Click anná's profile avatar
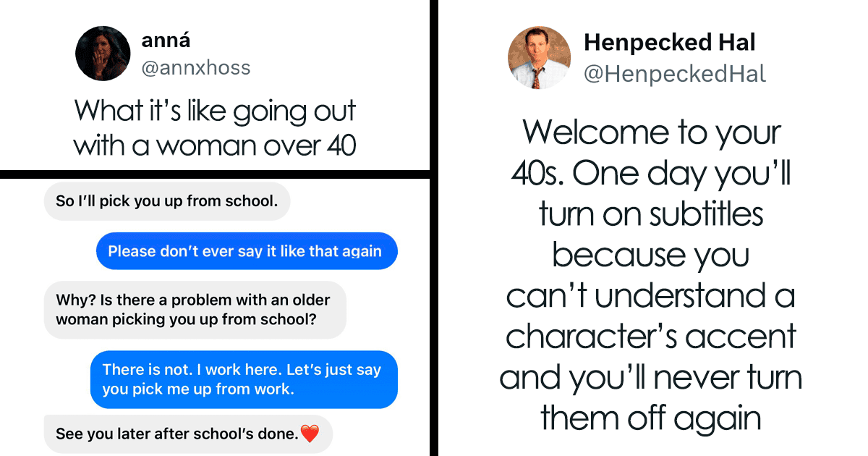Image resolution: width=868 pixels, height=456 pixels. click(x=103, y=53)
